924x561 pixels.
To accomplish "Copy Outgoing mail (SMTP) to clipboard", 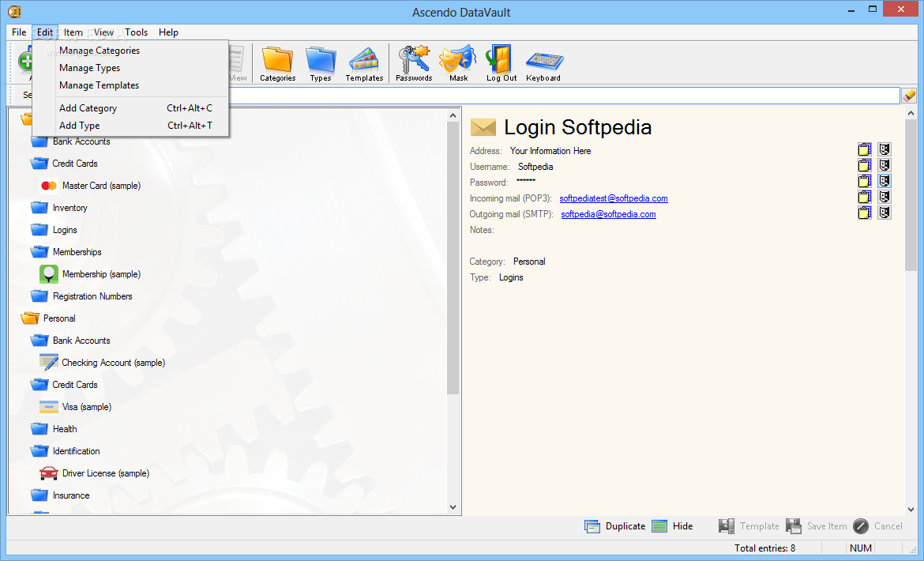I will (865, 213).
